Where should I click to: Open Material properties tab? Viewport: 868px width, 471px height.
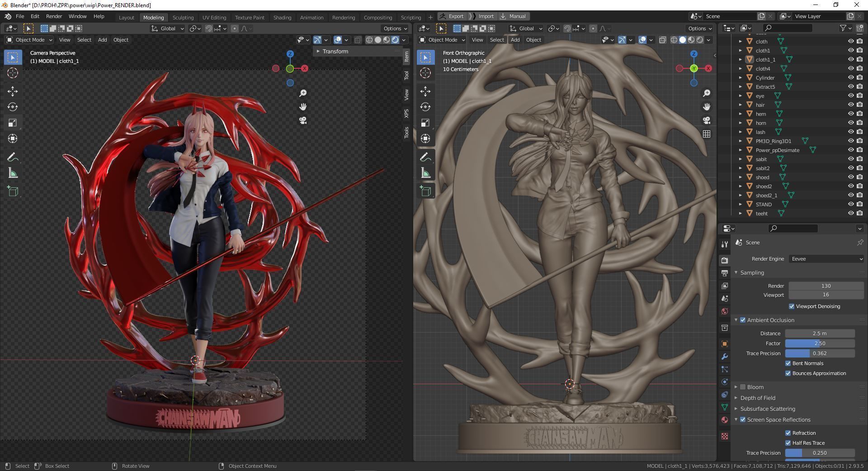[x=725, y=420]
